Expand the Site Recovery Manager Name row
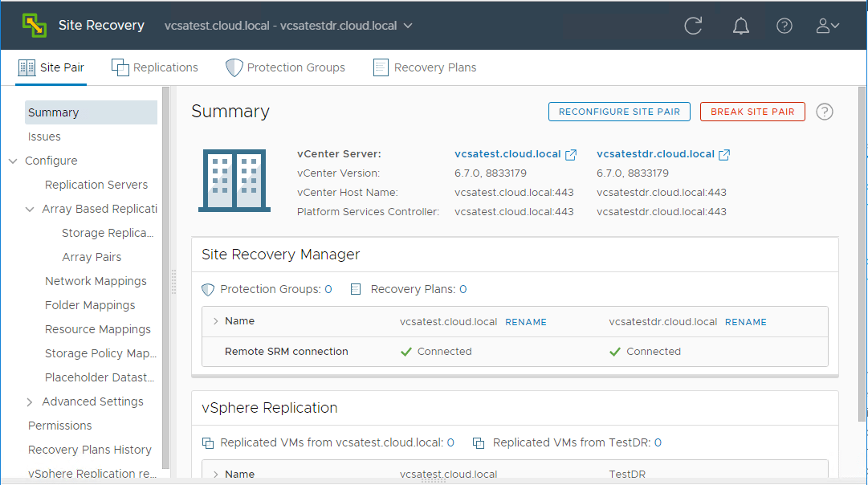This screenshot has width=868, height=485. click(215, 321)
